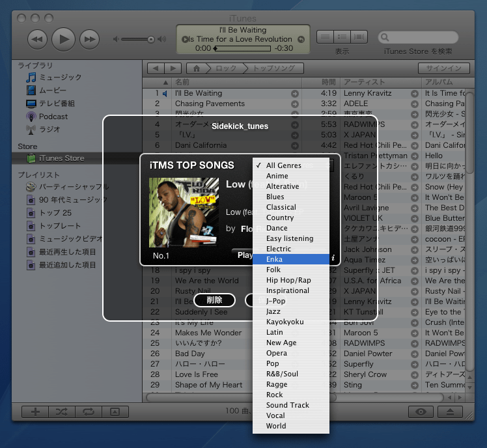This screenshot has width=487, height=448.
Task: Pick All Genres in dropdown menu
Action: (x=283, y=165)
